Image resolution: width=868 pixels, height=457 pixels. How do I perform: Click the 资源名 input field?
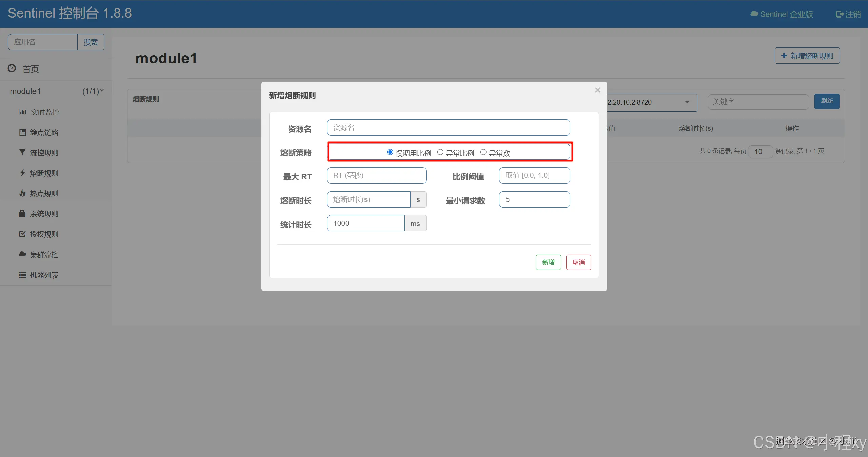coord(448,128)
